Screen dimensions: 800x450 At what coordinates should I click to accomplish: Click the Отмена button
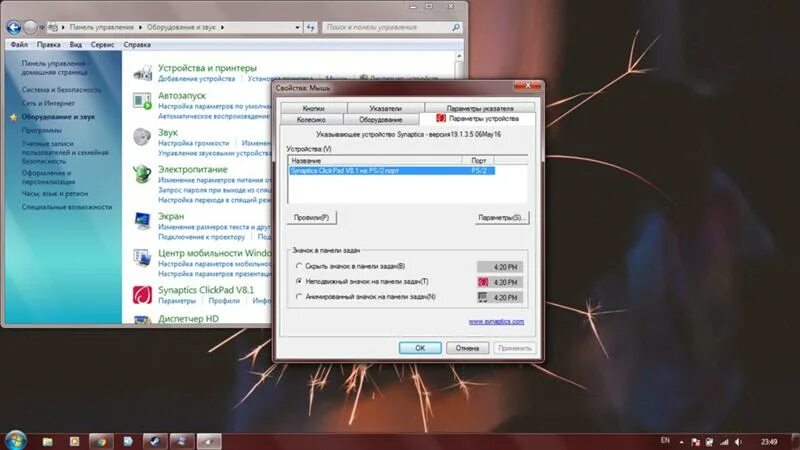click(467, 348)
